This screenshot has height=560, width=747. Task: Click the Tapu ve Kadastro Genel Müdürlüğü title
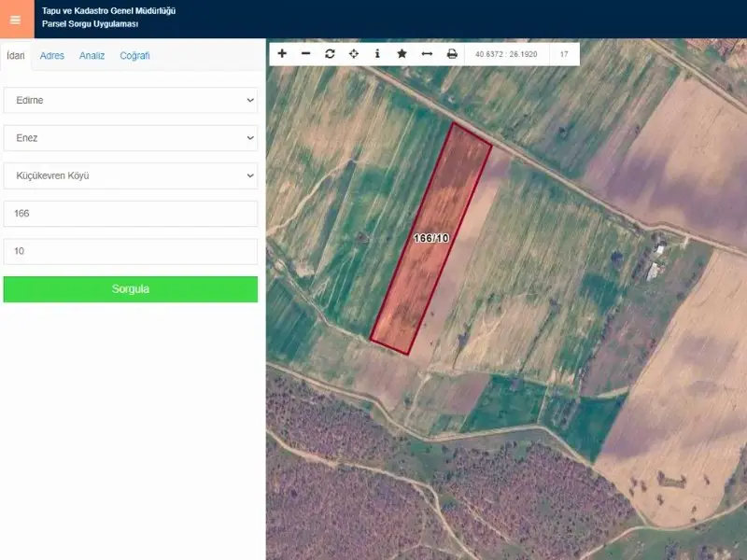click(x=108, y=10)
